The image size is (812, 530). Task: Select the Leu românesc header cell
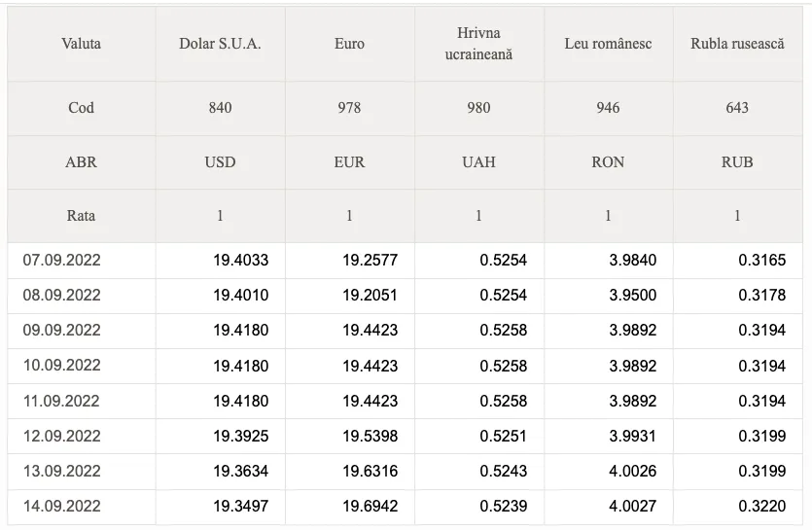(608, 44)
